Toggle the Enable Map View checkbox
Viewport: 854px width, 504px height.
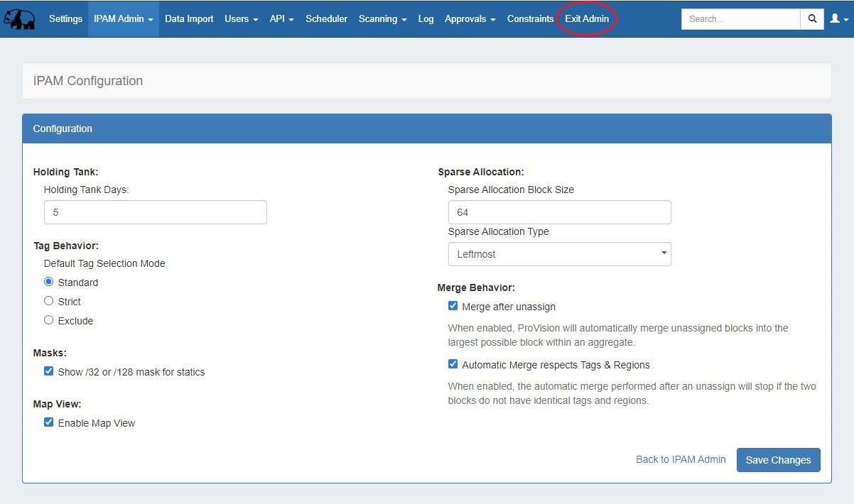point(49,422)
